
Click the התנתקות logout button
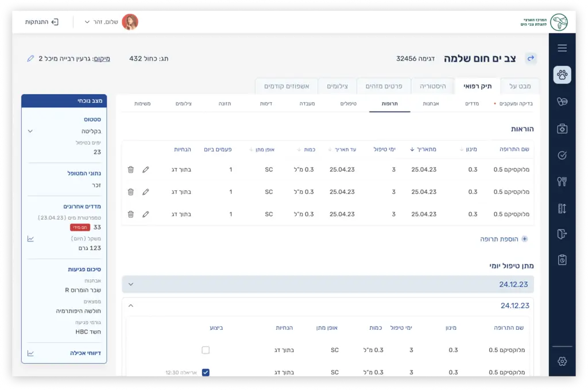coord(42,22)
